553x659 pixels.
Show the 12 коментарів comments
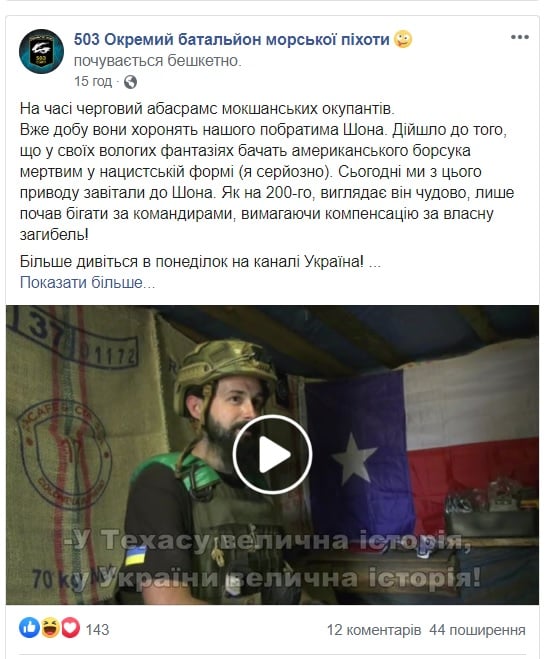point(374,630)
